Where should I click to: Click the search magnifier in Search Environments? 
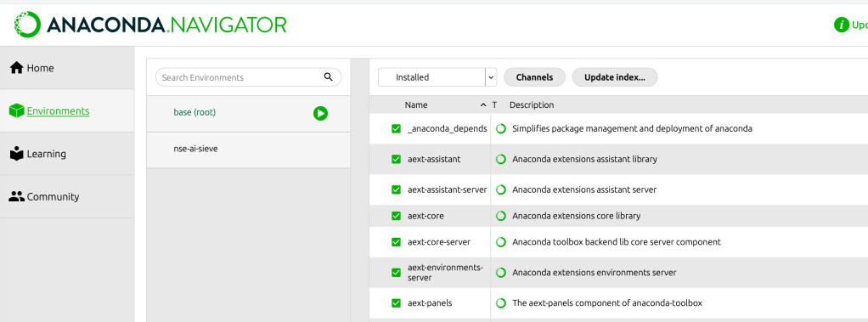(x=329, y=77)
